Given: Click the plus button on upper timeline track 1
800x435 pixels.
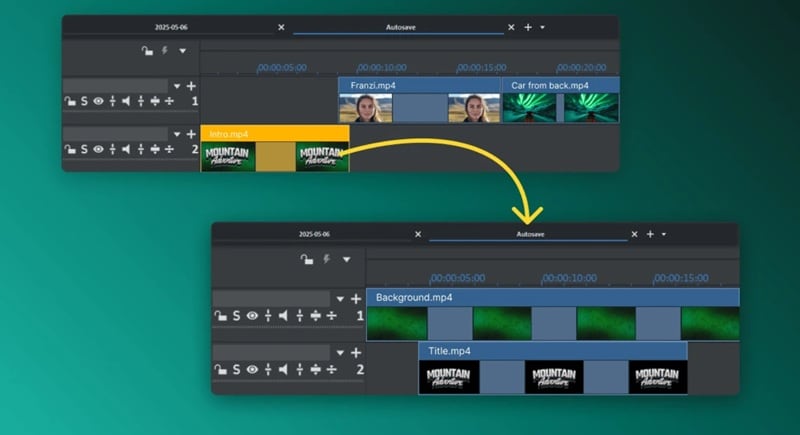Looking at the screenshot, I should [191, 86].
